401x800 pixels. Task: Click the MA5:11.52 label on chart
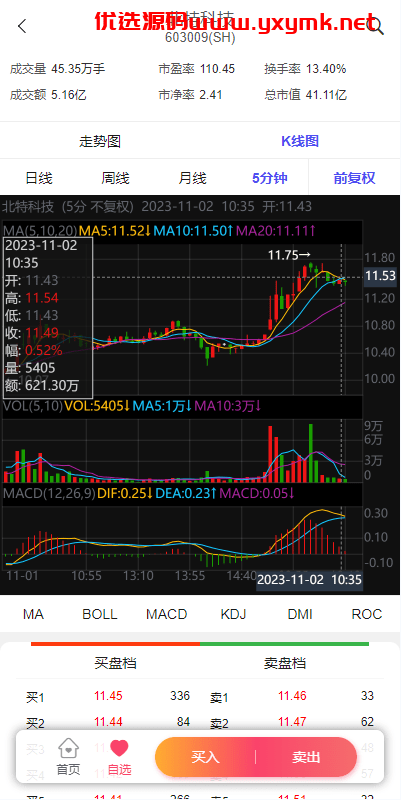[x=115, y=231]
